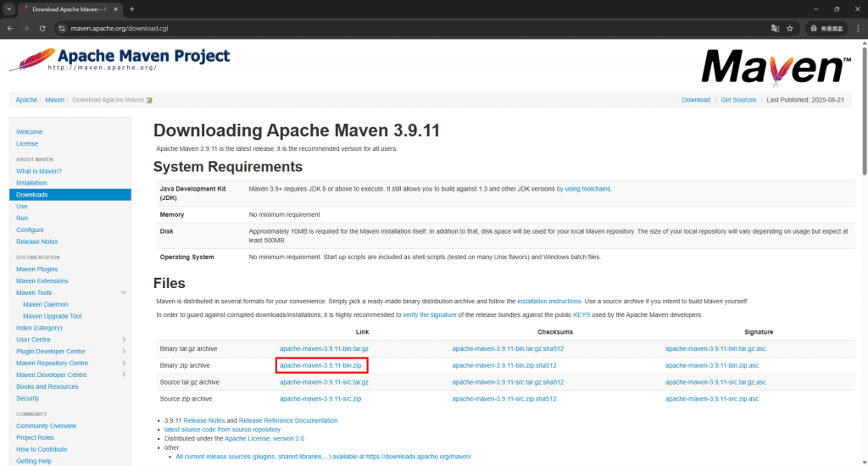
Task: Close the Download Apache Maven tab
Action: coord(115,8)
